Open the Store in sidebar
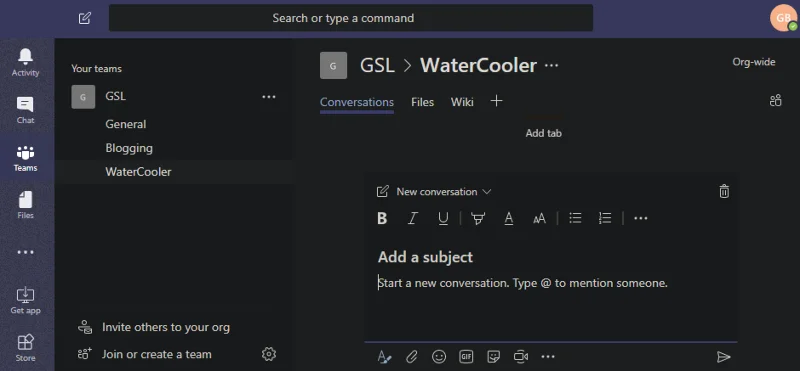The height and width of the screenshot is (371, 800). pyautogui.click(x=26, y=348)
